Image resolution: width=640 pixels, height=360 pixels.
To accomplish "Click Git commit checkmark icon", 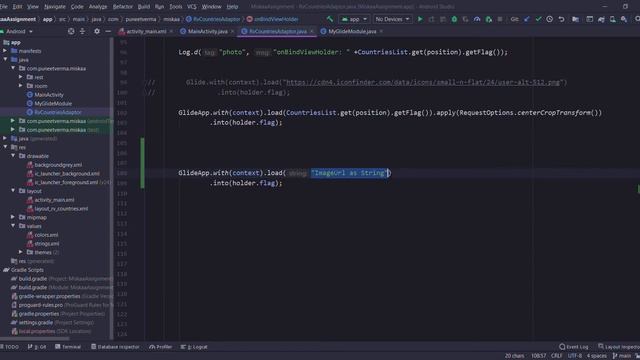I will pos(538,19).
